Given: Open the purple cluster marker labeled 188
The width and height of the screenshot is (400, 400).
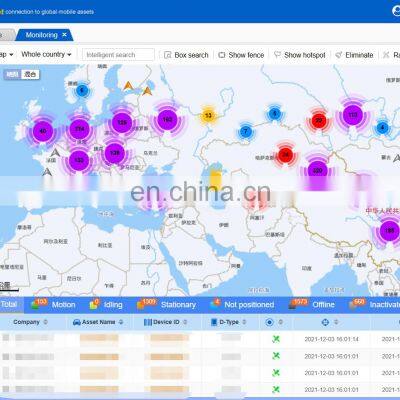Looking at the screenshot, I should 389,231.
